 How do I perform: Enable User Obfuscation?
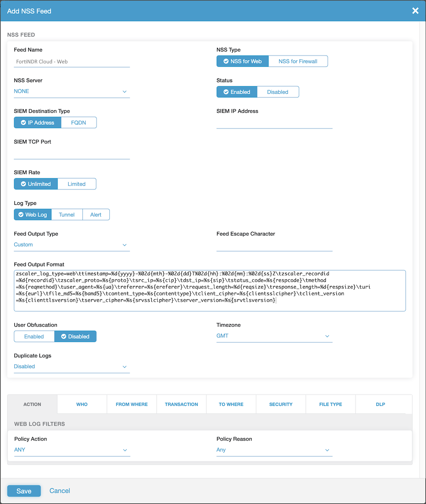[x=34, y=336]
